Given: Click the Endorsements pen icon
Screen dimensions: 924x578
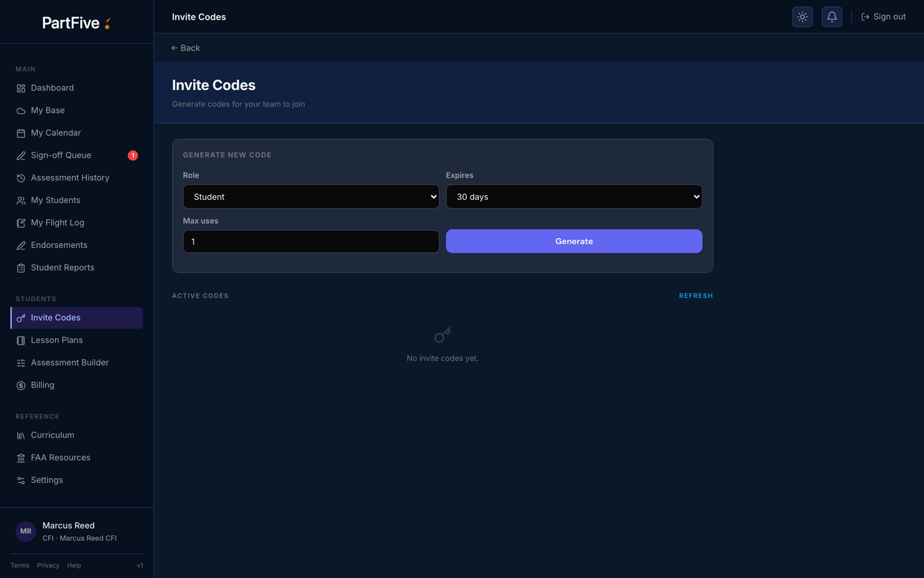Looking at the screenshot, I should tap(21, 245).
